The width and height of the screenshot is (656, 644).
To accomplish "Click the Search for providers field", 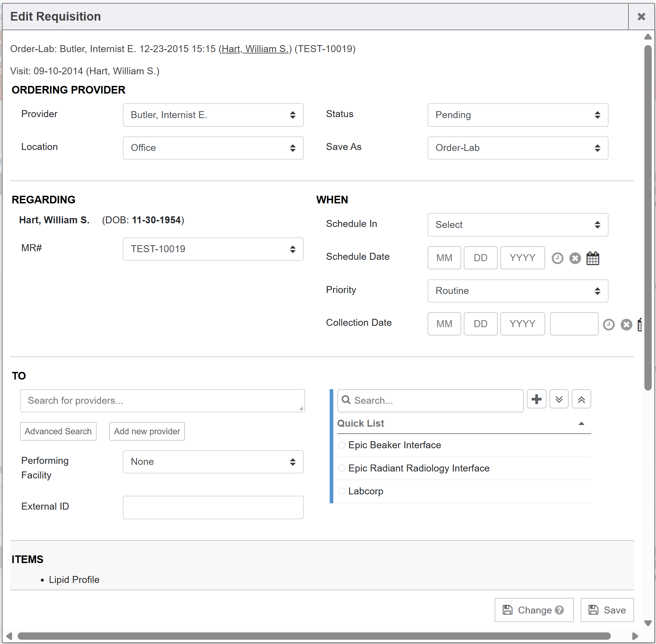I will click(x=162, y=401).
